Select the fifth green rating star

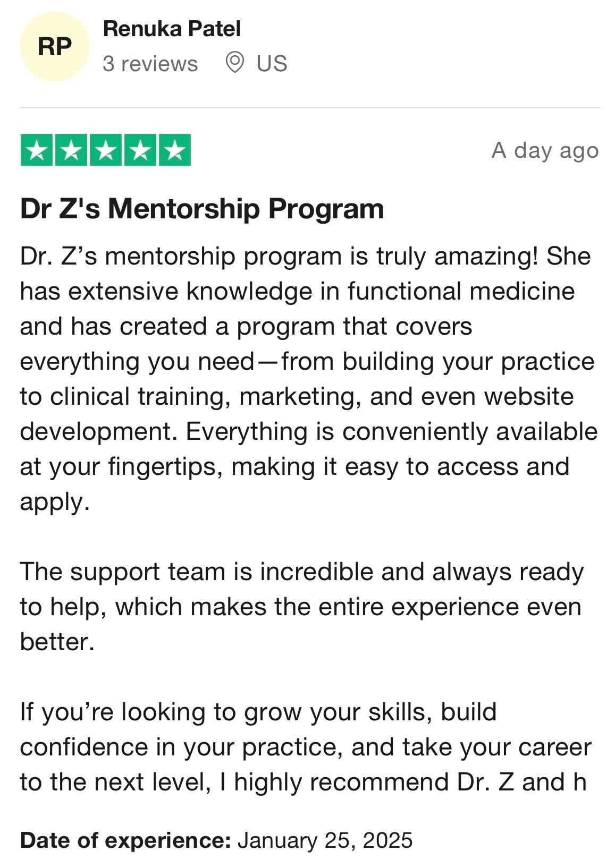(x=175, y=150)
